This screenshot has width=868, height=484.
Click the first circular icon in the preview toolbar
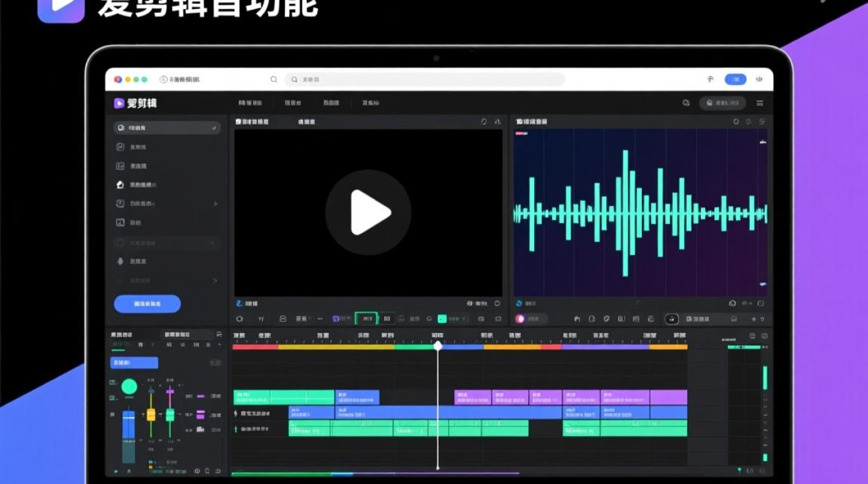[x=240, y=319]
